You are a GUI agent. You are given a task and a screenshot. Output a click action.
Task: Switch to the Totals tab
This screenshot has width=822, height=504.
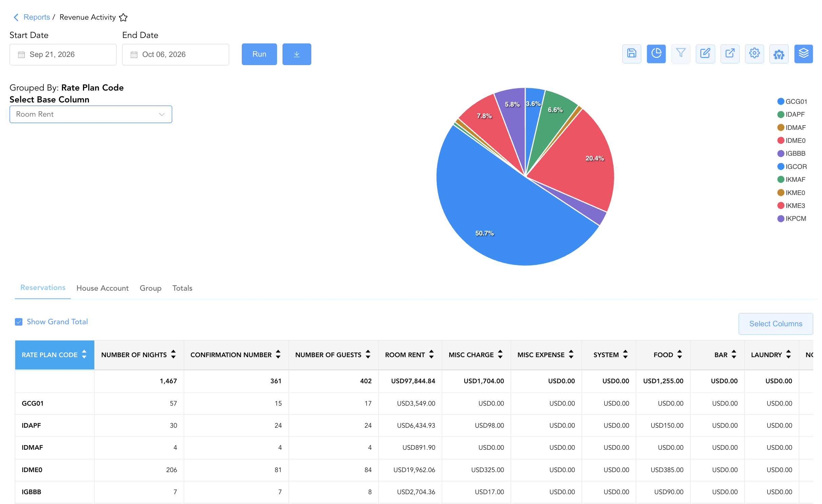[182, 288]
